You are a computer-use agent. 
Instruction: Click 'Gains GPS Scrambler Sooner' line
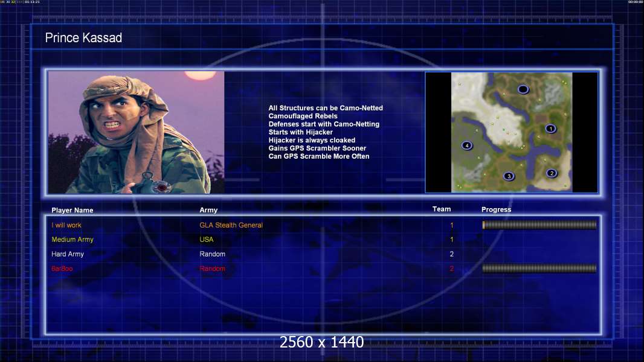pos(317,148)
